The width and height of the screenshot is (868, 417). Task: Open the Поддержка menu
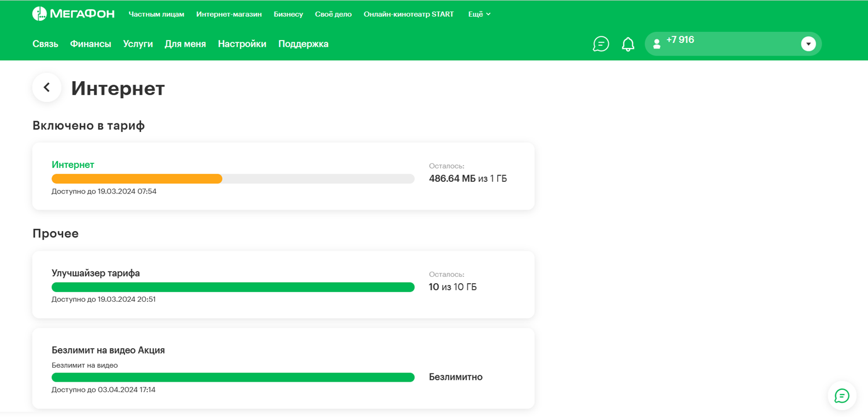click(x=303, y=44)
